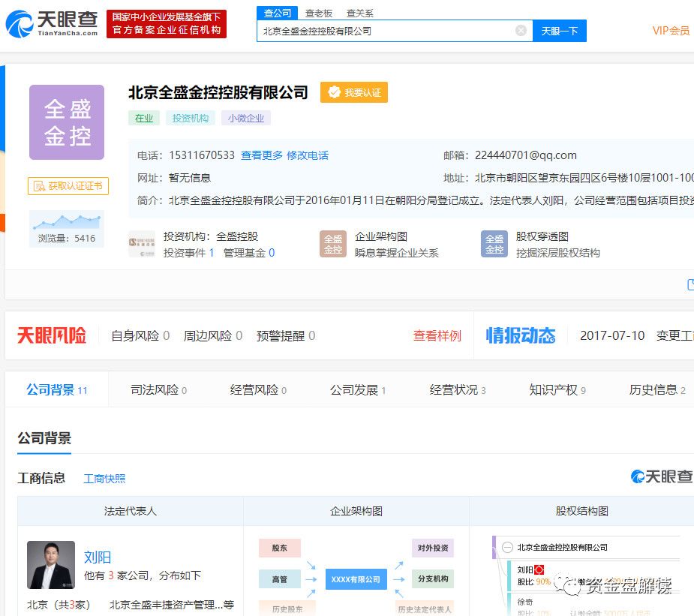
Task: Switch to 查关系 search tab
Action: (360, 14)
